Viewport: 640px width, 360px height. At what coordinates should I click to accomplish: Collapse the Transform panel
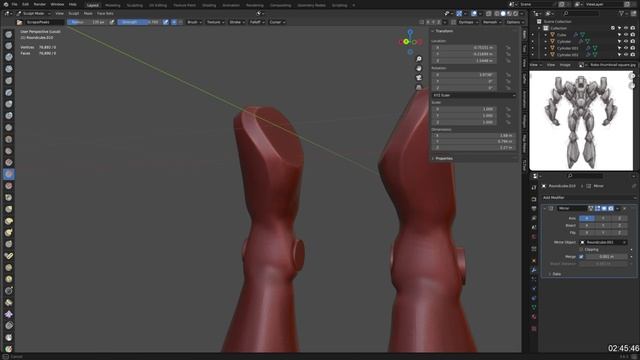click(x=444, y=31)
